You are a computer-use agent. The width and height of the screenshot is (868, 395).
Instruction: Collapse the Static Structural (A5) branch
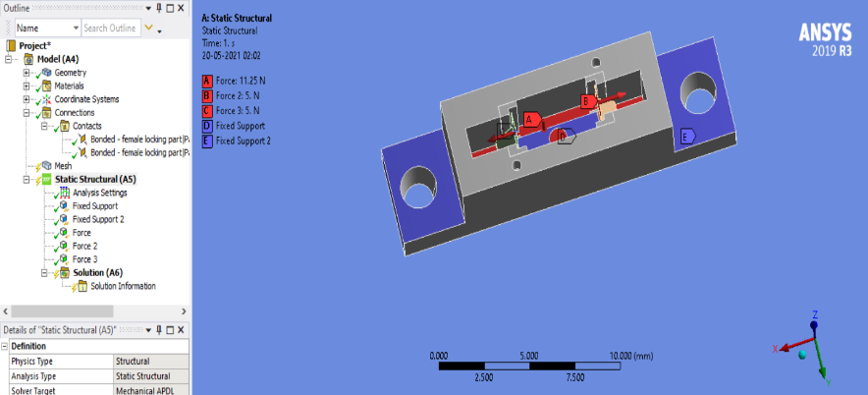(26, 180)
